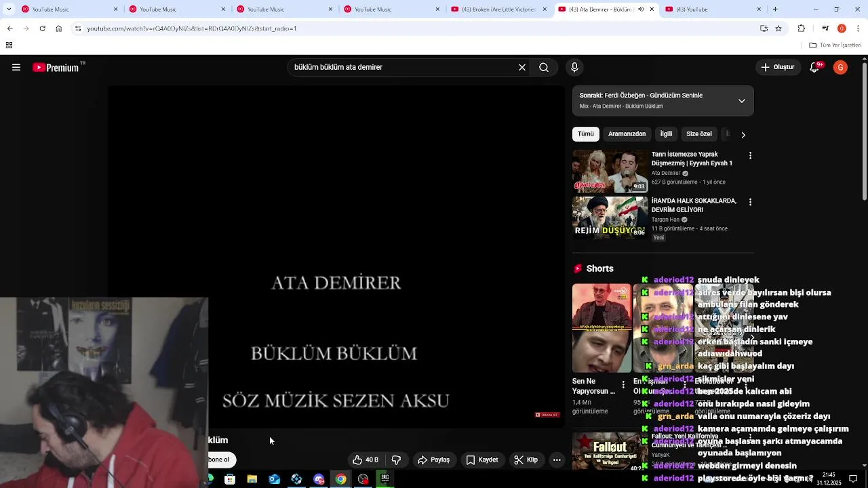Open Tüm Yer İşaretleri bookmarks folder
Image resolution: width=868 pixels, height=488 pixels.
(x=835, y=45)
